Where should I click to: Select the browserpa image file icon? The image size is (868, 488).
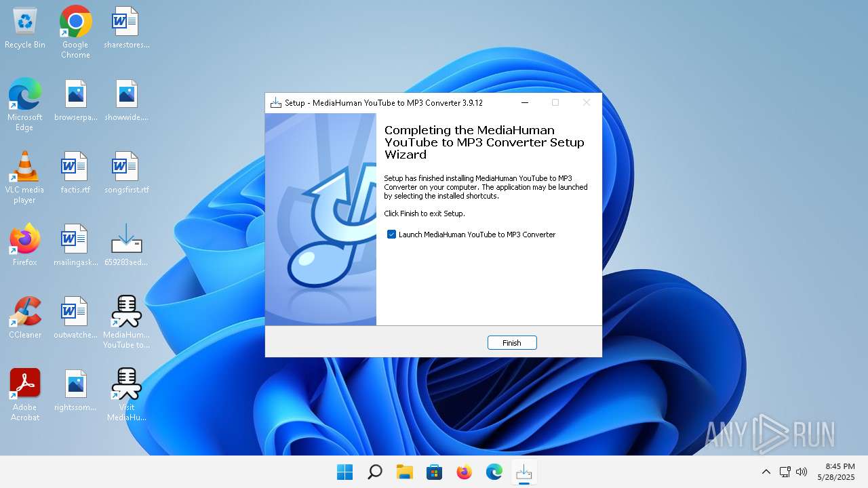pos(75,101)
